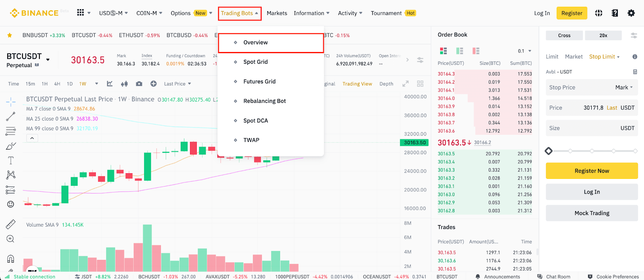Screen dimensions: 644x280
Task: Select the ruler measure tool
Action: pyautogui.click(x=11, y=224)
